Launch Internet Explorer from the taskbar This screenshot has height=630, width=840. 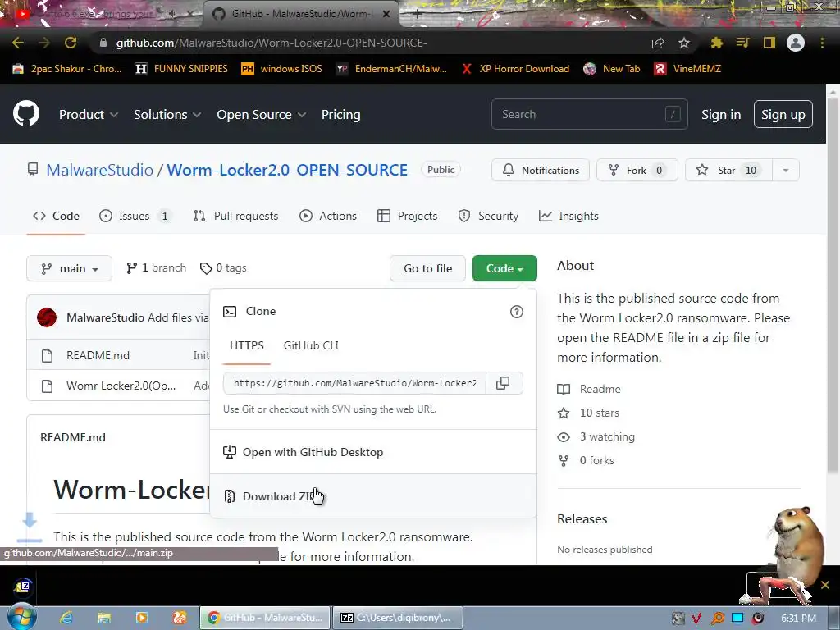[x=66, y=618]
